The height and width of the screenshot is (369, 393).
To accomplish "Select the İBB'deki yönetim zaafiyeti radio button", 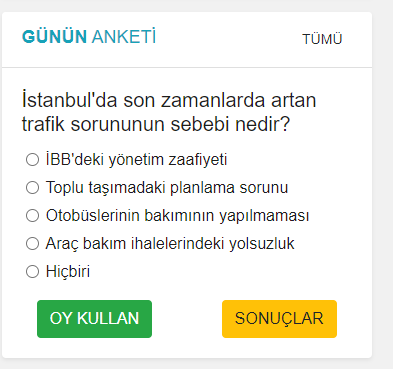I will point(32,159).
